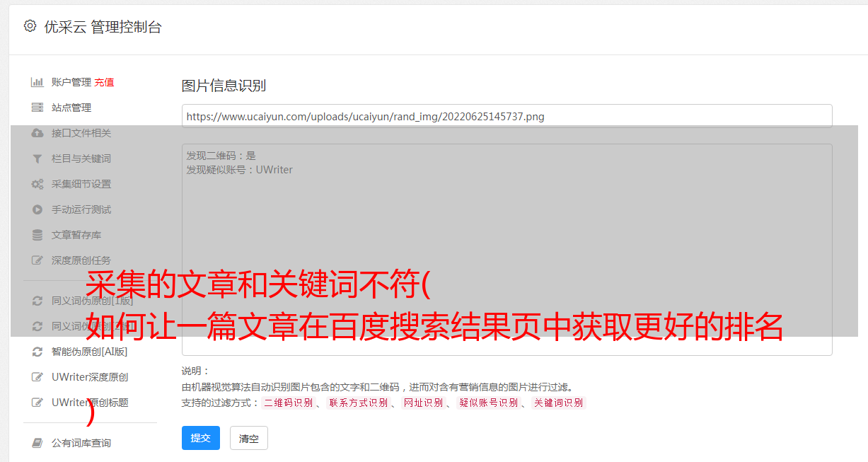868x462 pixels.
Task: Click the database icon for 文章暂存库
Action: pyautogui.click(x=37, y=235)
